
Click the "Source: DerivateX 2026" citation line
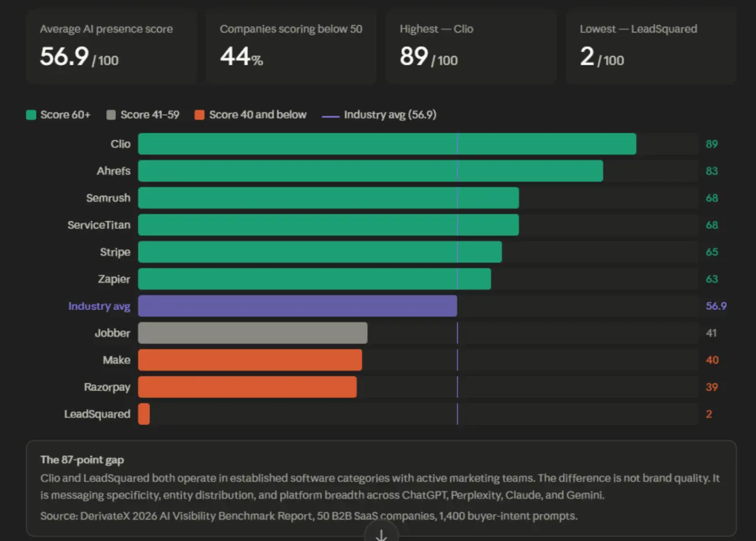309,516
